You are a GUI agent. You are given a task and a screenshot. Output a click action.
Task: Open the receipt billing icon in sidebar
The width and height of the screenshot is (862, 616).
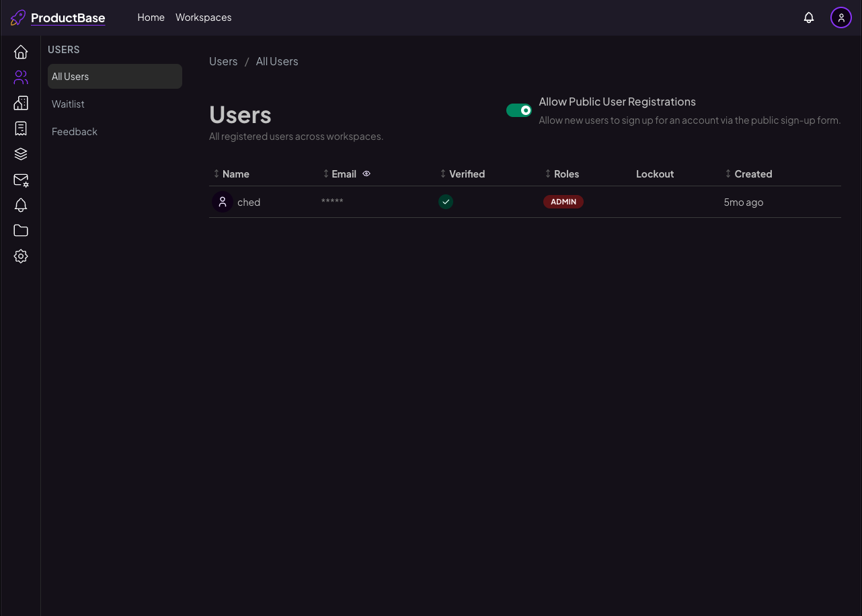coord(21,128)
